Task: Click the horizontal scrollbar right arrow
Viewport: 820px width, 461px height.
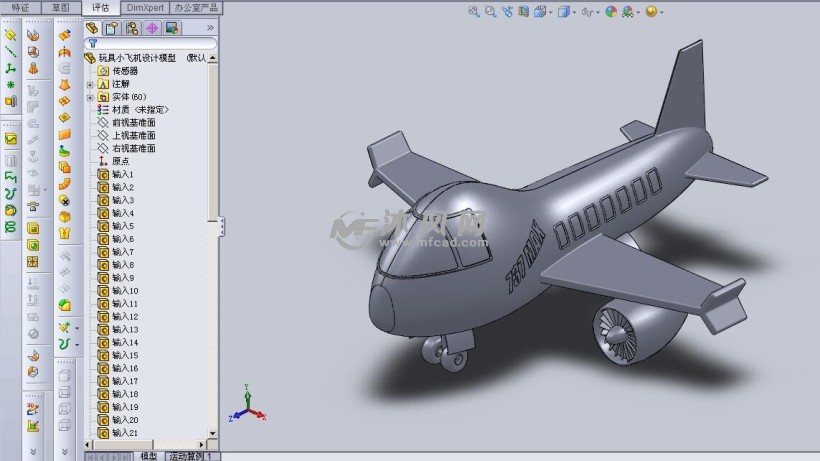Action: pos(201,444)
